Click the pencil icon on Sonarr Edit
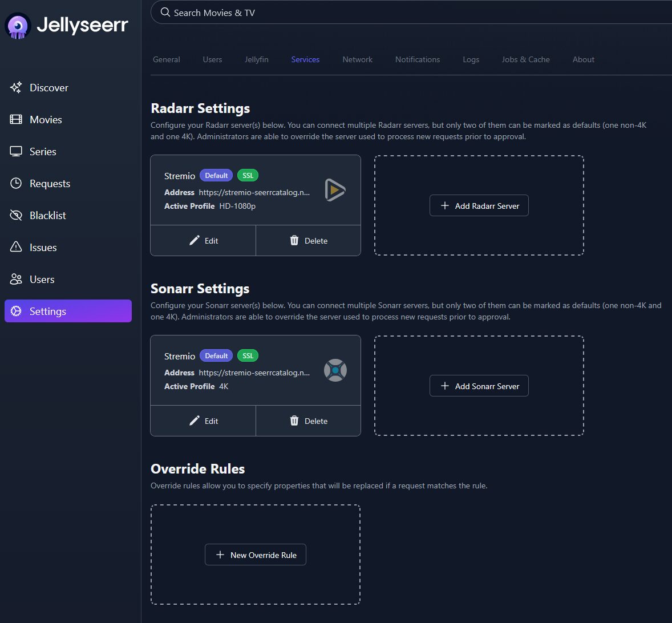 click(x=194, y=421)
